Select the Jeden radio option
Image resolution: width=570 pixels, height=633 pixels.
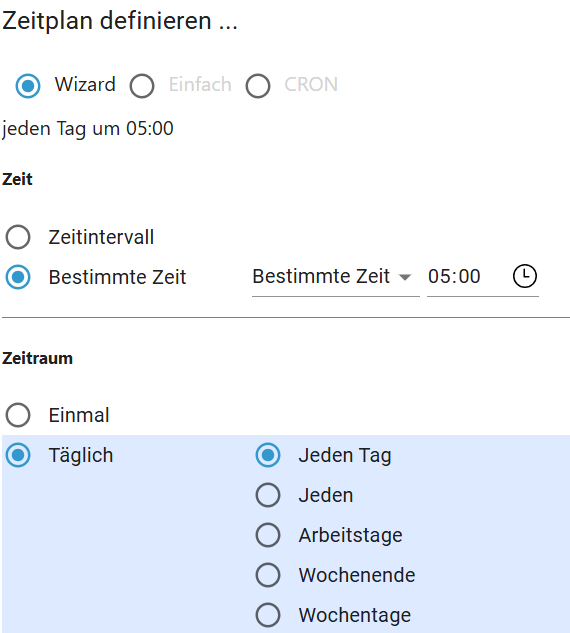(x=268, y=495)
